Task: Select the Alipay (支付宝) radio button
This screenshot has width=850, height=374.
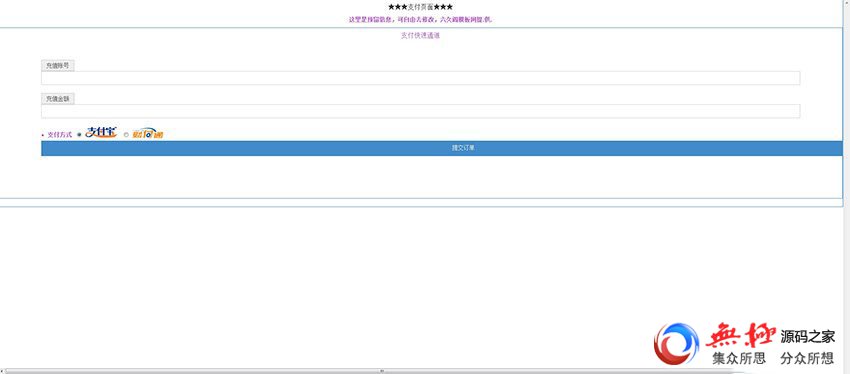Action: point(79,134)
